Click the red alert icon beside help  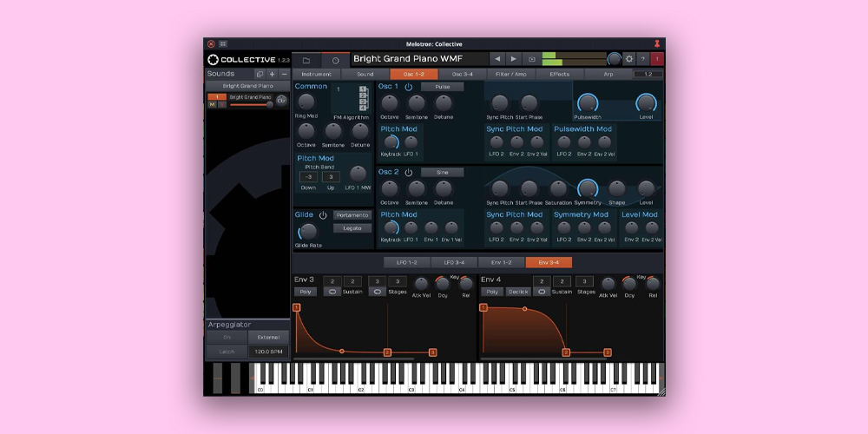coord(657,59)
